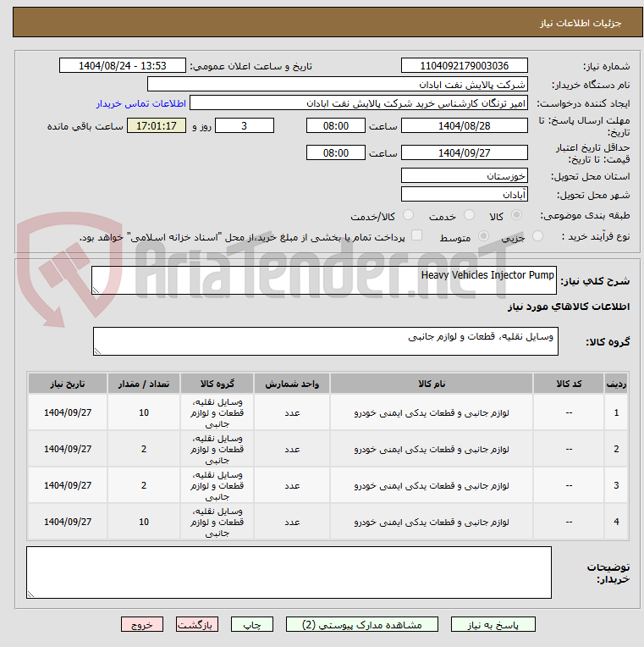Image resolution: width=644 pixels, height=647 pixels.
Task: Click item name in row 3
Action: click(432, 485)
